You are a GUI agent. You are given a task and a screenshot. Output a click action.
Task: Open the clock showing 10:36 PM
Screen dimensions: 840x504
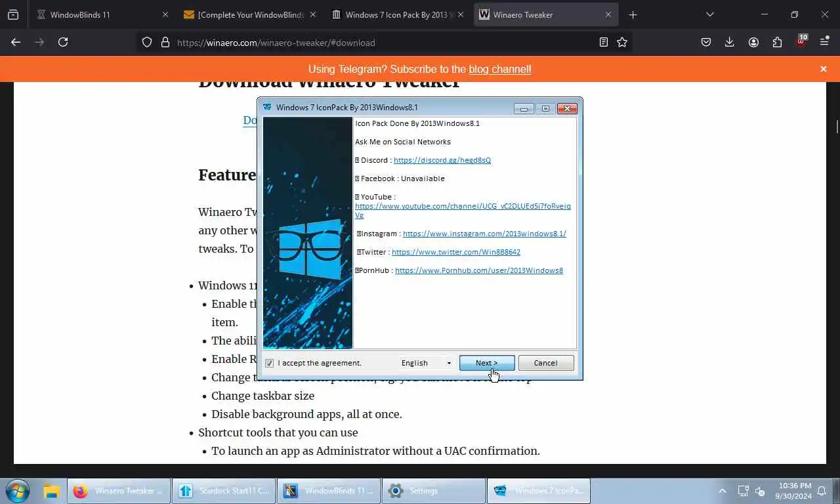coord(793,491)
